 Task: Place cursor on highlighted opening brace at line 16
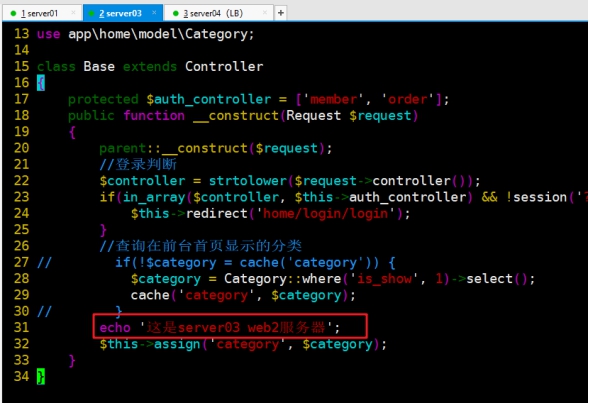(x=41, y=83)
